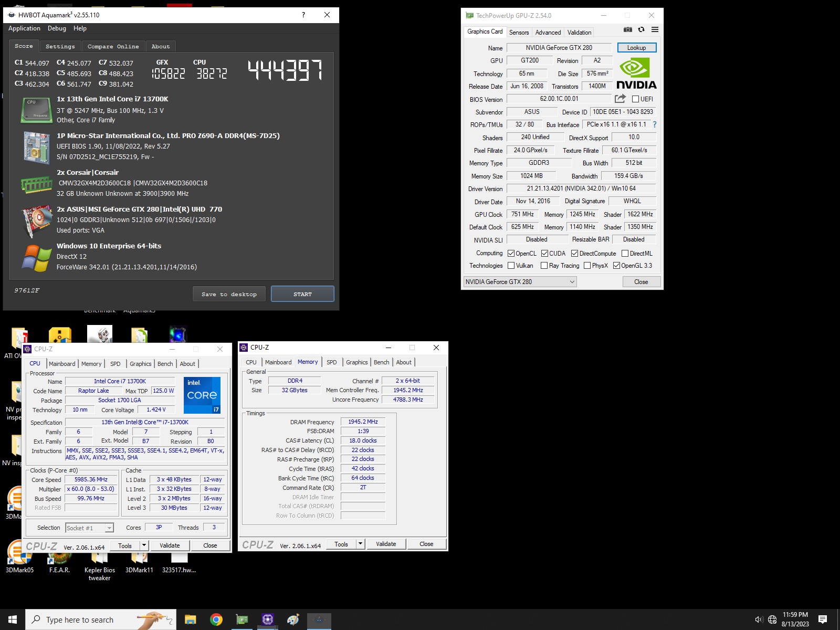Click the Close button at the bottom of GPU-Z
Image resolution: width=840 pixels, height=630 pixels.
[x=641, y=282]
